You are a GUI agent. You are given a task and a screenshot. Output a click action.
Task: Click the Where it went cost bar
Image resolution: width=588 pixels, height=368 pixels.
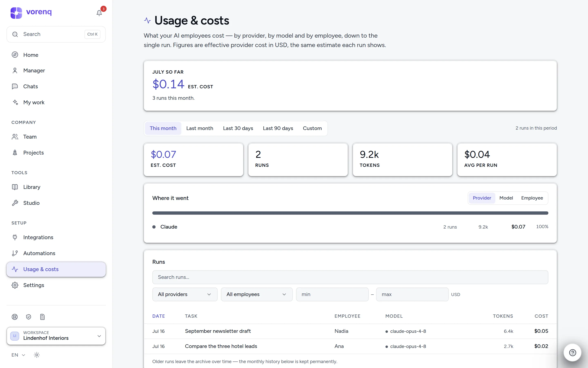pyautogui.click(x=350, y=213)
